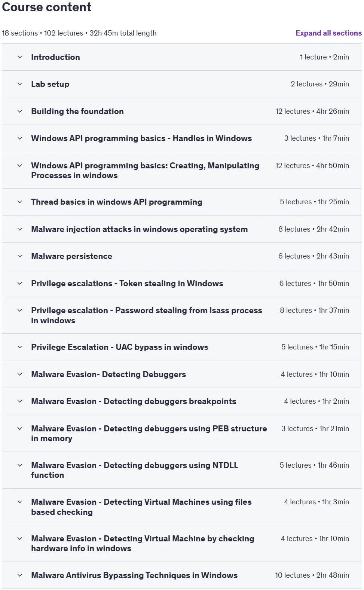Open chevron for Handles in Windows section

coord(20,138)
